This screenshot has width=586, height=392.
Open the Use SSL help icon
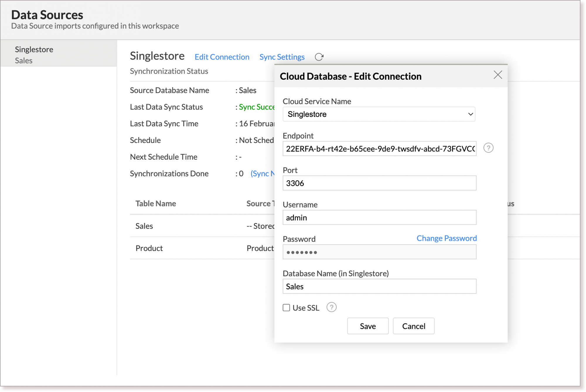pos(331,307)
